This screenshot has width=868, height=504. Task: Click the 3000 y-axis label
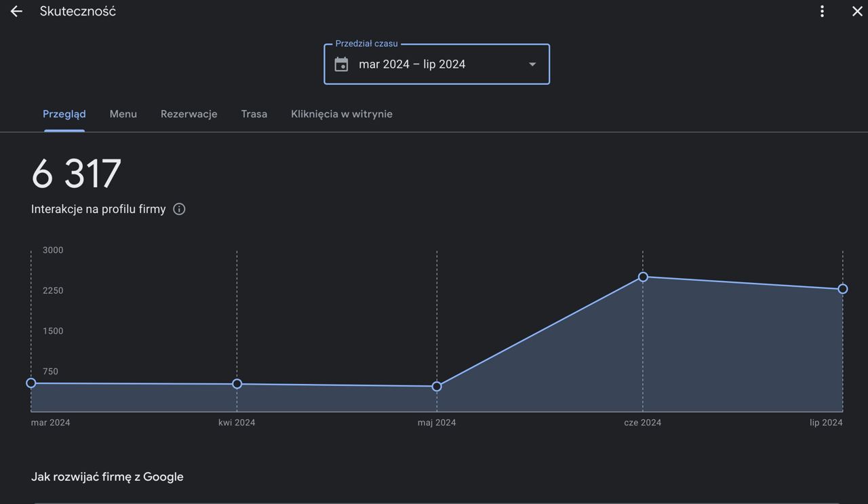[53, 250]
